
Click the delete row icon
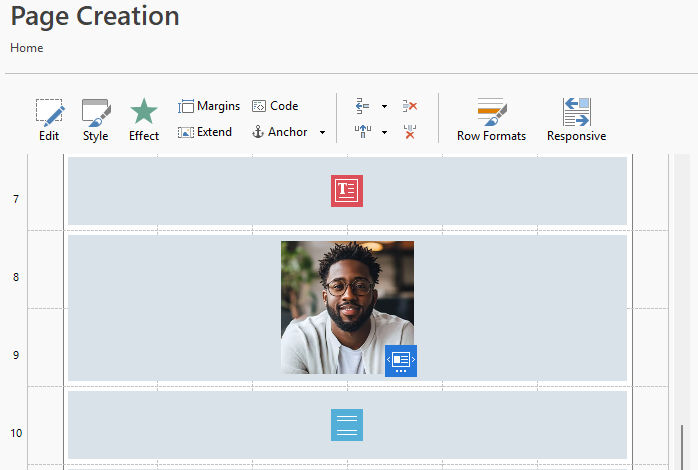click(410, 106)
